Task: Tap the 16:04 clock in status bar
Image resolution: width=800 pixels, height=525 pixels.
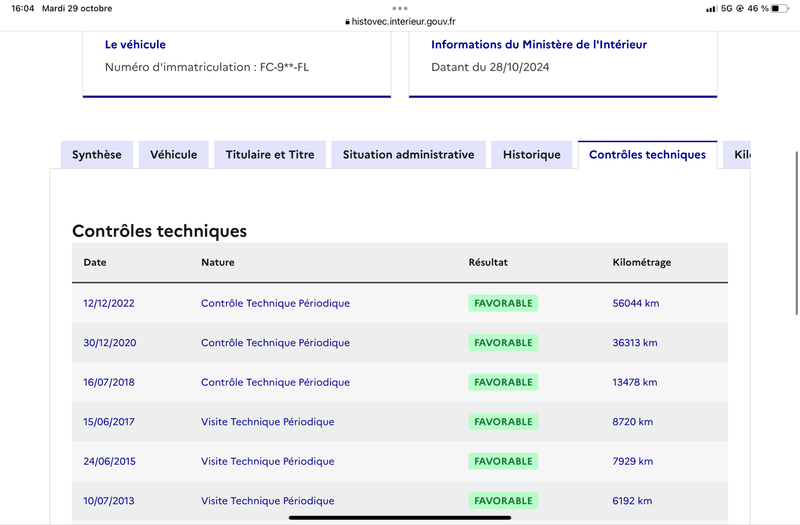Action: coord(22,8)
